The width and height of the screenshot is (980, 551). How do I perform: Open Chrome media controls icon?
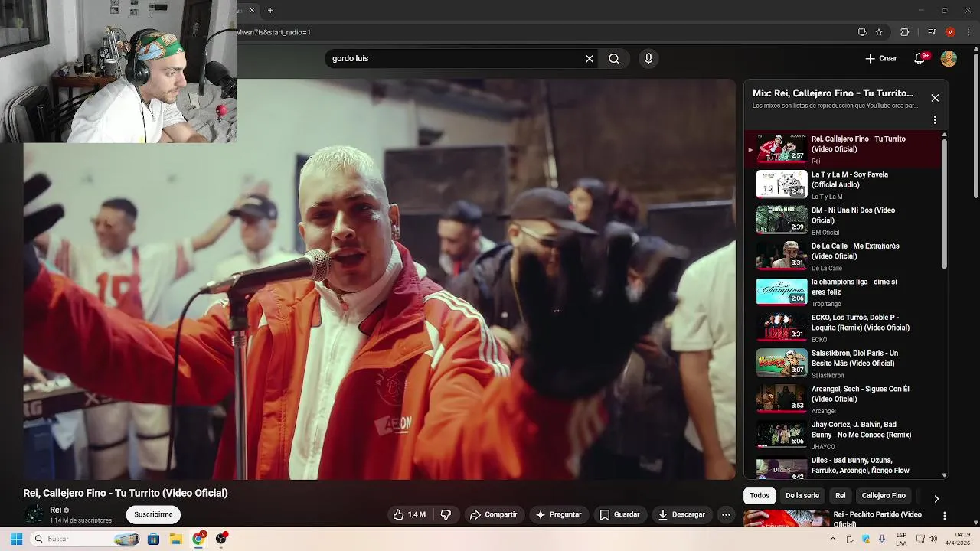[932, 32]
